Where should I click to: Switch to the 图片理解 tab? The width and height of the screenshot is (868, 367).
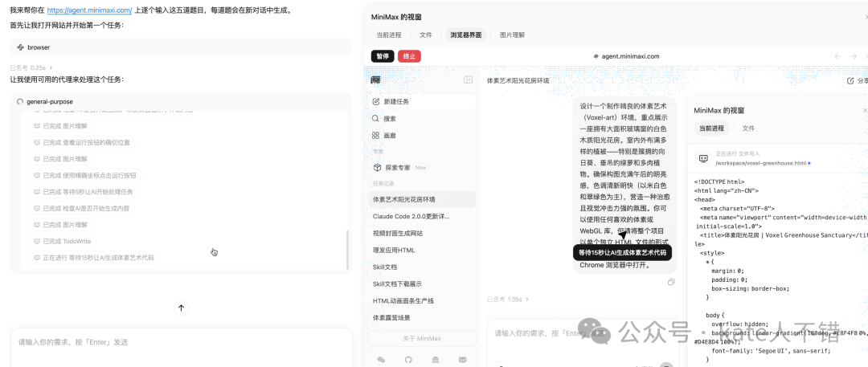tap(512, 35)
